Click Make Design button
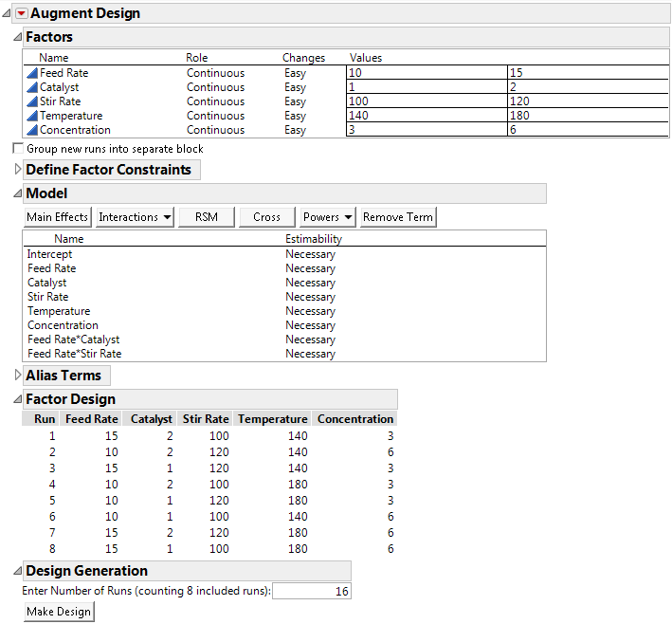 tap(59, 612)
